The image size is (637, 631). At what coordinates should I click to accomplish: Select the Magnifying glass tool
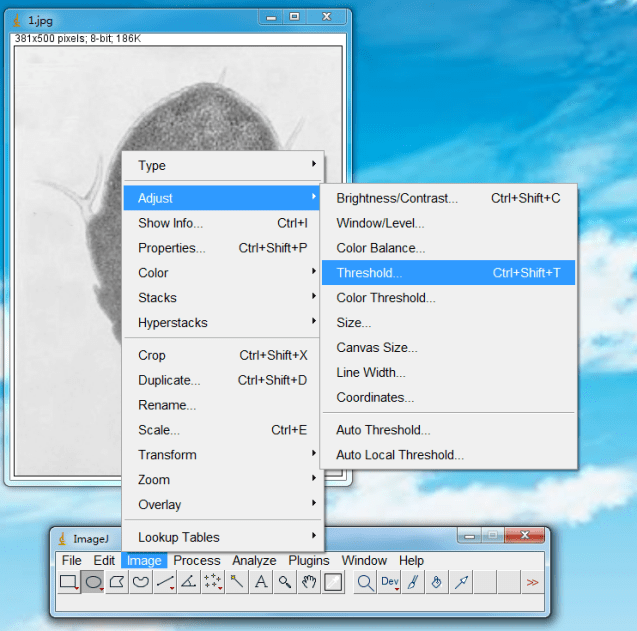click(285, 582)
